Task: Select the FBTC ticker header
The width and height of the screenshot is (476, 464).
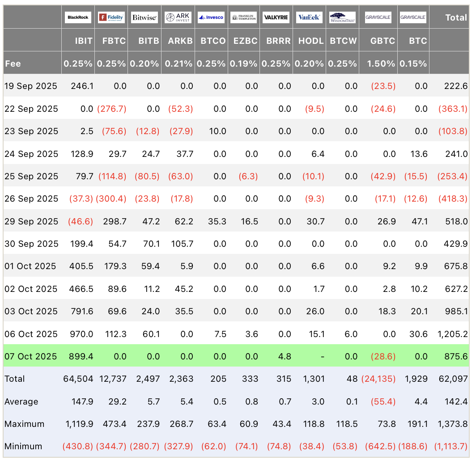Action: (115, 41)
